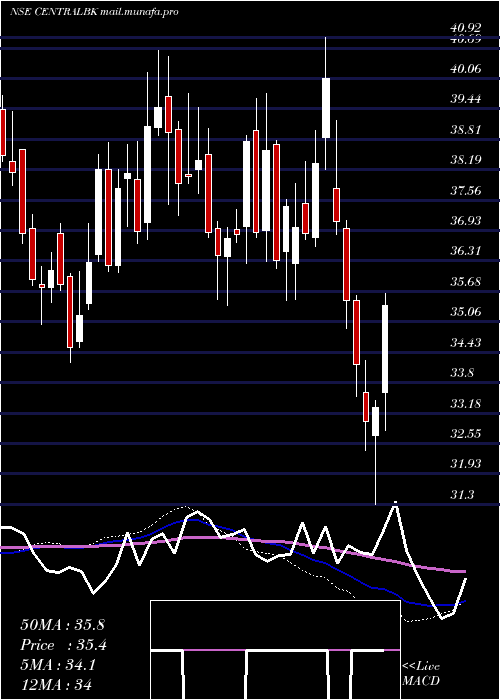Click the Price : 35.4 readout
This screenshot has height=700, width=500.
click(x=63, y=645)
